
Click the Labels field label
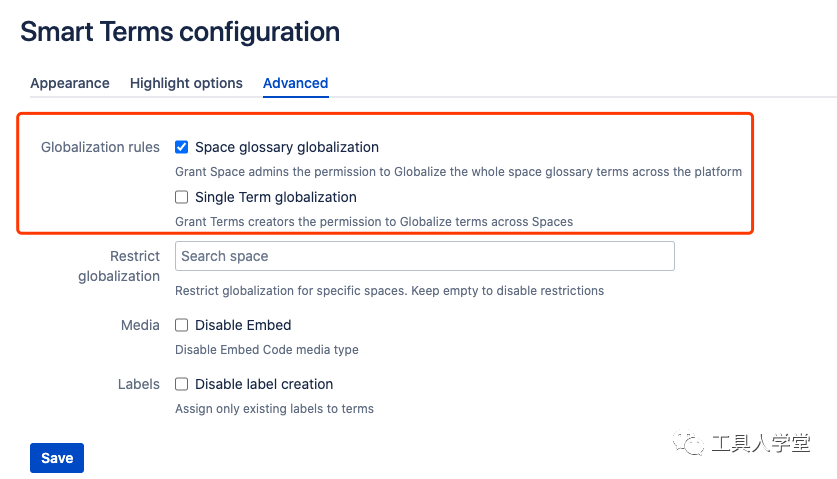[138, 384]
